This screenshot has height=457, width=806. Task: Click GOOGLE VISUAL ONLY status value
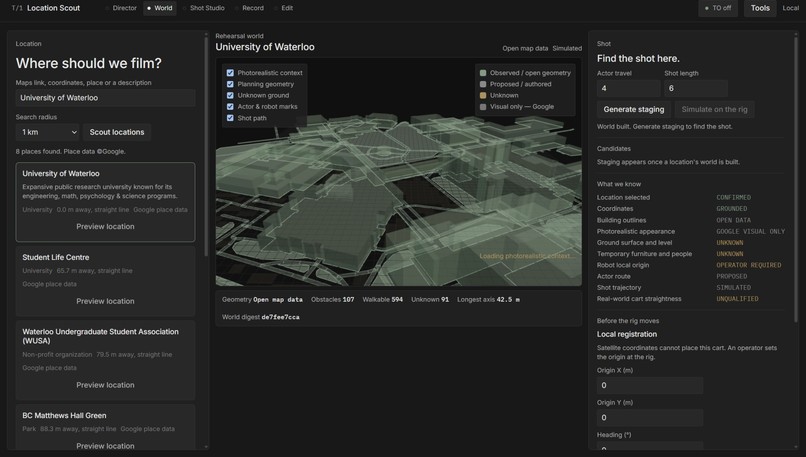point(750,231)
